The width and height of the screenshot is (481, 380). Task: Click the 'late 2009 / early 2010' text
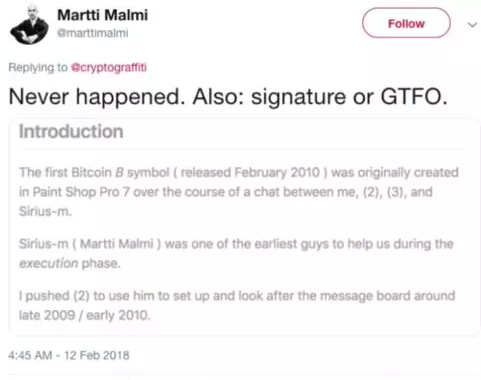pos(84,315)
